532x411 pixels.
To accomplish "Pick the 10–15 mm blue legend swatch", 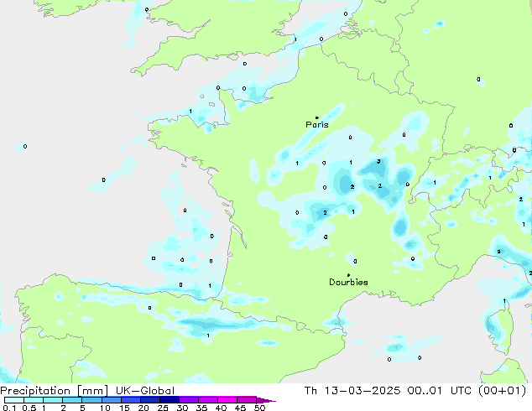I will pos(112,400).
